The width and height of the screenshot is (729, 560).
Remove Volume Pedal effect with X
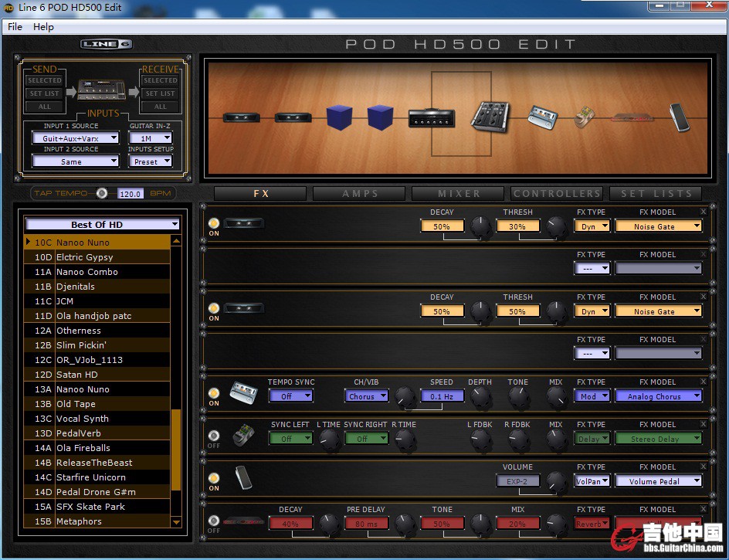[x=703, y=467]
